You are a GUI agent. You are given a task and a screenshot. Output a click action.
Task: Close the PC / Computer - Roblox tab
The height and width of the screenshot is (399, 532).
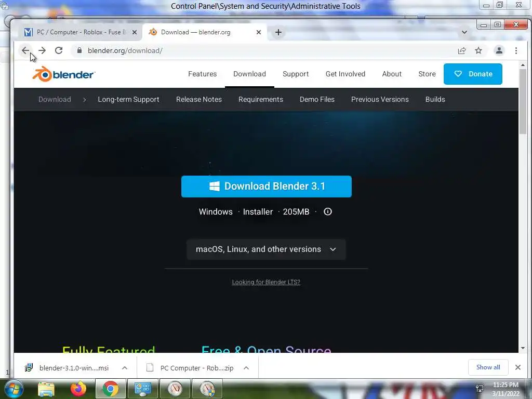[135, 32]
